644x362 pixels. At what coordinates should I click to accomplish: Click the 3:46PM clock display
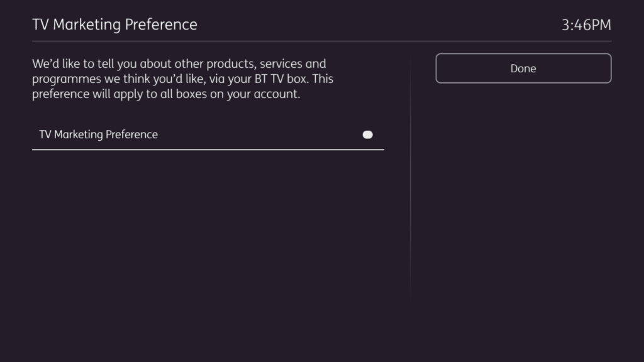tap(586, 25)
